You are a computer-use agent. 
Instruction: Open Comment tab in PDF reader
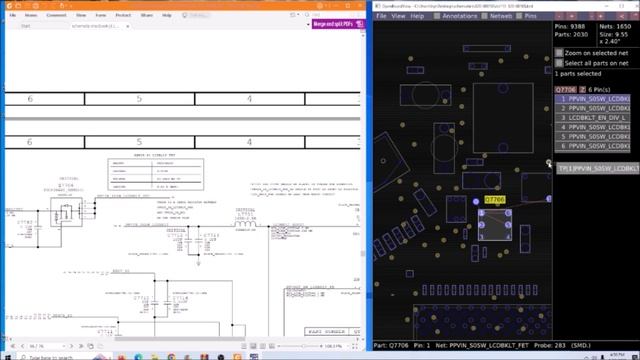(56, 15)
